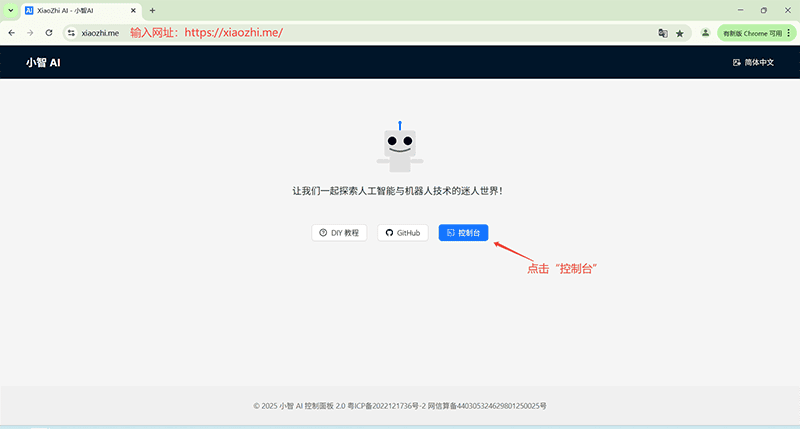This screenshot has height=429, width=800.
Task: Click the footer text © 2025 小智 AI 控制面板 2.0
Action: (x=299, y=406)
